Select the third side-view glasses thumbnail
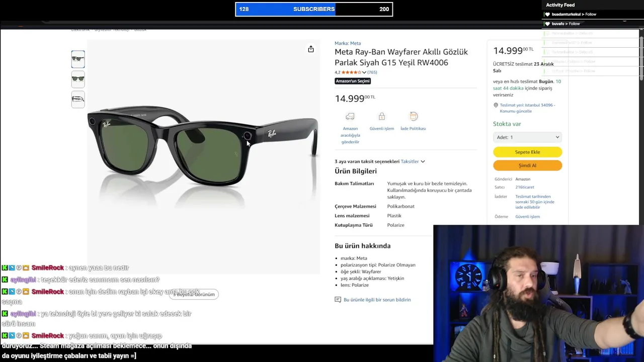 coord(78,99)
